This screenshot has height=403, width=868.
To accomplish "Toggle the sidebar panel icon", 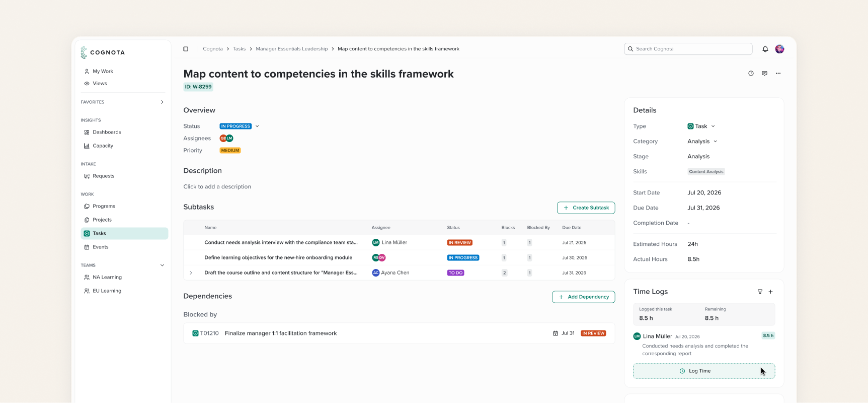I will click(186, 49).
